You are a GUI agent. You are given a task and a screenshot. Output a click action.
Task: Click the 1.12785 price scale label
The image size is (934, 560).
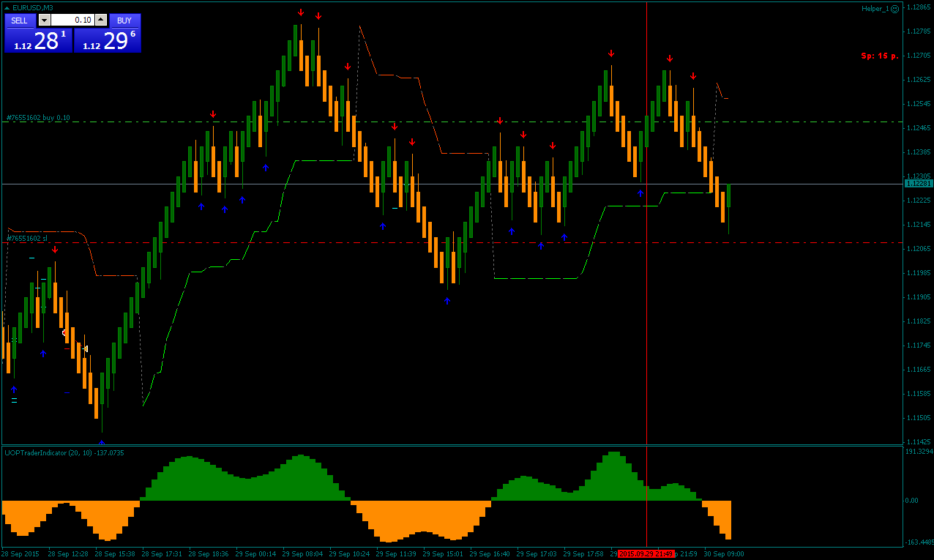[x=919, y=31]
